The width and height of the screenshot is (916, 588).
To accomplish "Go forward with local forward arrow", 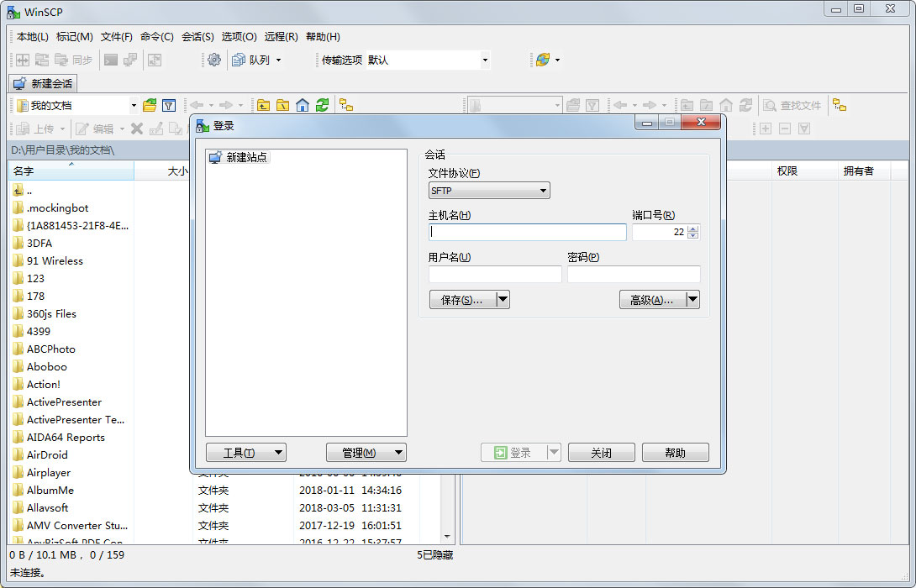I will point(226,105).
